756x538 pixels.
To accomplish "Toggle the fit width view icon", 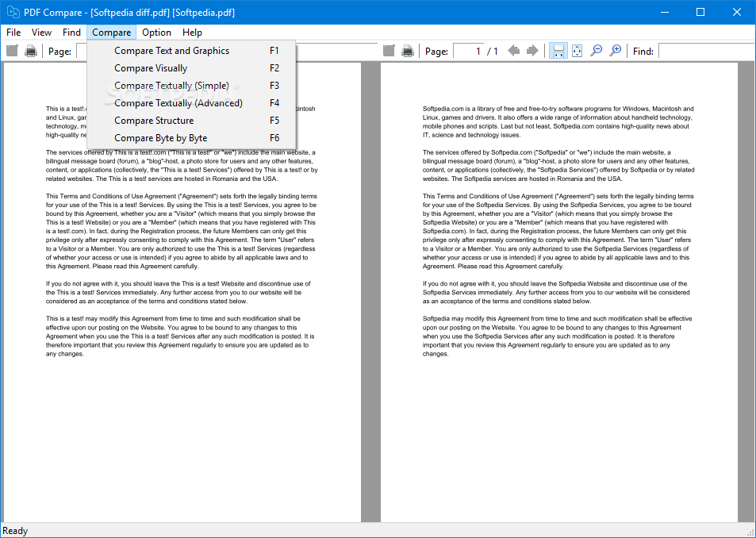I will coord(558,51).
